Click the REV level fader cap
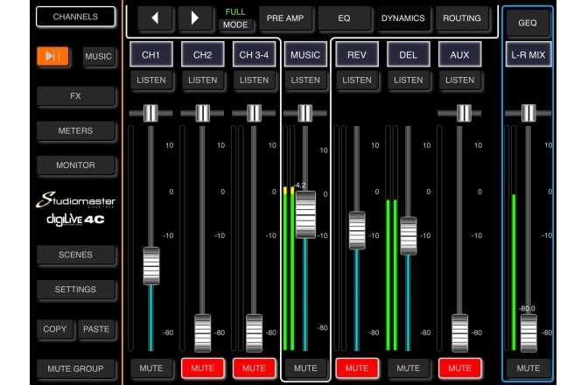 tap(357, 230)
